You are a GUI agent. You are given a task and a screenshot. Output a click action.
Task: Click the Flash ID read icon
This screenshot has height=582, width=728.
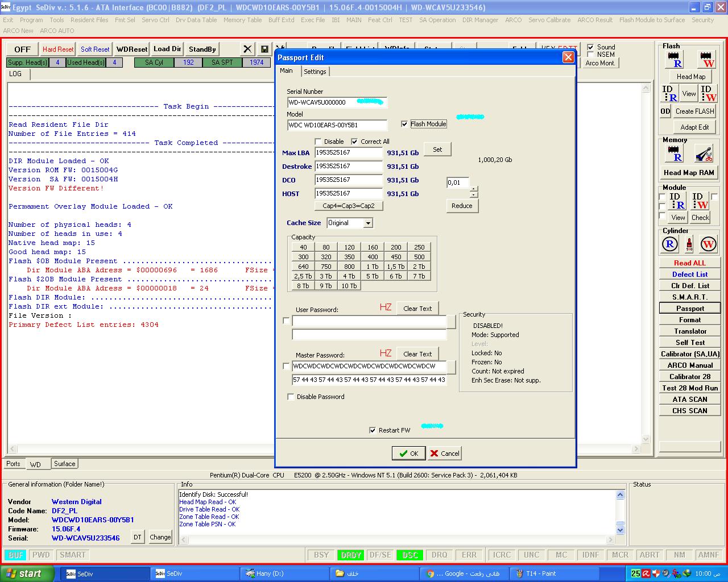click(670, 94)
